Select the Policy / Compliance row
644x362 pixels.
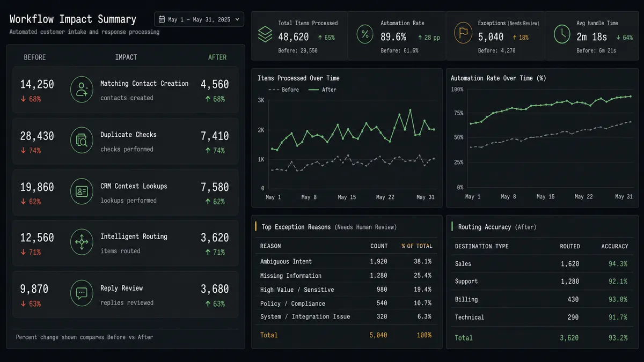346,304
